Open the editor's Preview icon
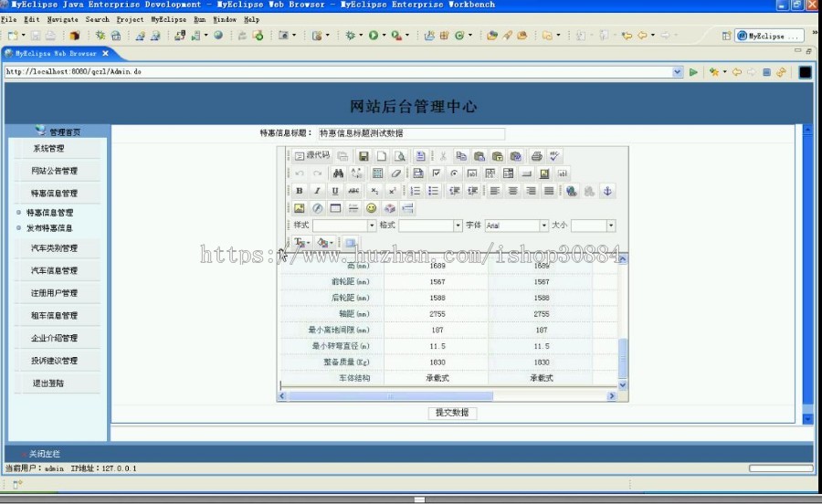Image resolution: width=822 pixels, height=504 pixels. coord(399,155)
